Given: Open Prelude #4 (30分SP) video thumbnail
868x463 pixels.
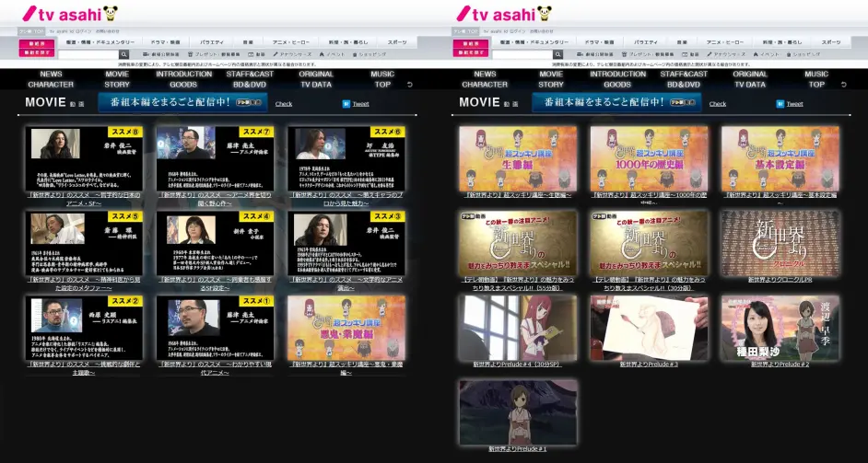Looking at the screenshot, I should [518, 328].
